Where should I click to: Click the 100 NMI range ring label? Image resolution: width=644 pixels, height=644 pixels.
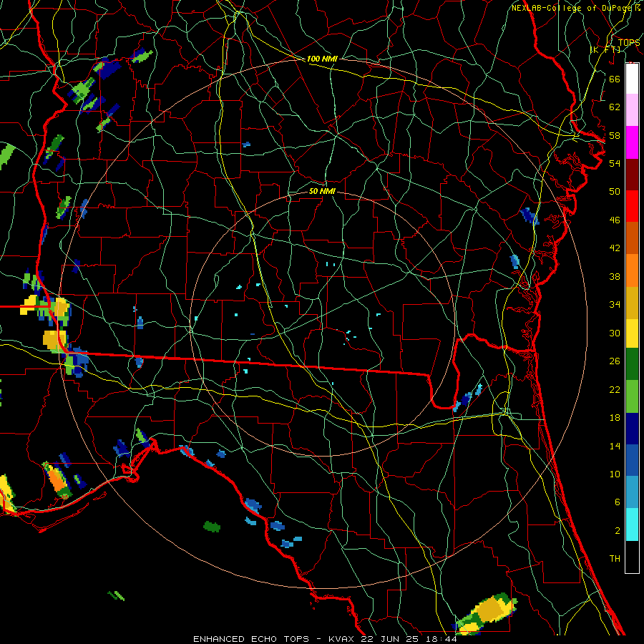(x=322, y=59)
